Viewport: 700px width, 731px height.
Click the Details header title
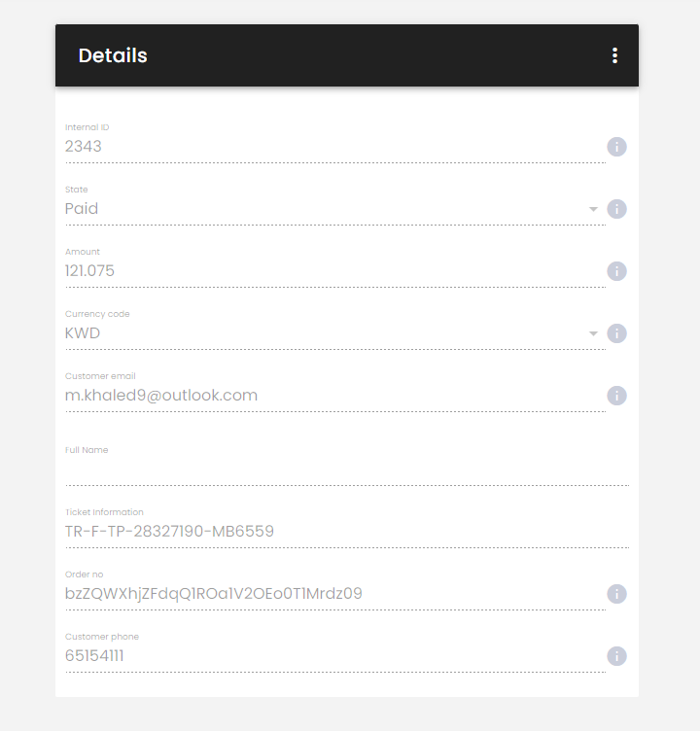[x=113, y=55]
